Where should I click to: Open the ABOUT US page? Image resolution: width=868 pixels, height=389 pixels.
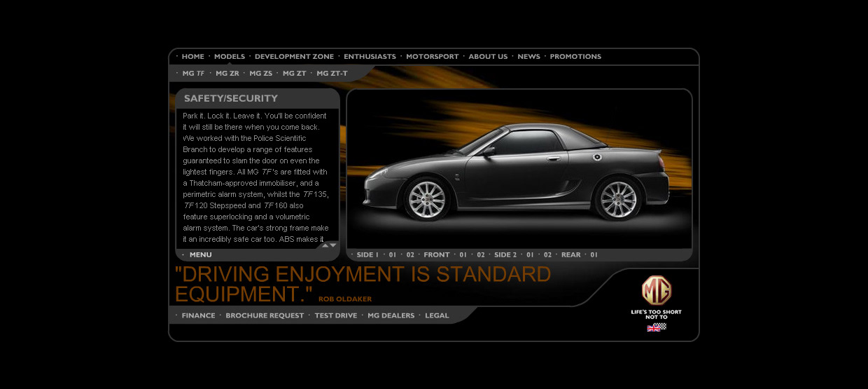[488, 57]
